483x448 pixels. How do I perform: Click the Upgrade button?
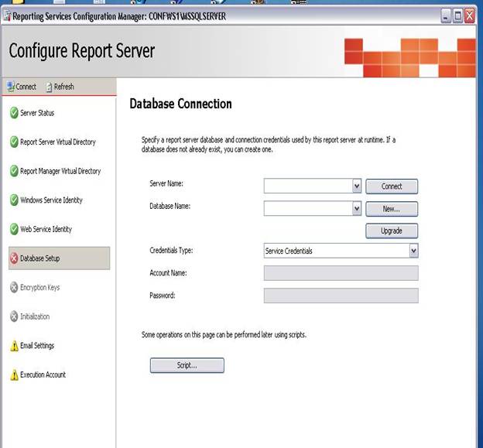click(x=392, y=231)
